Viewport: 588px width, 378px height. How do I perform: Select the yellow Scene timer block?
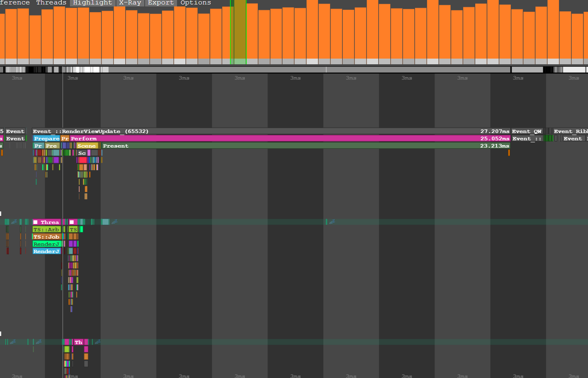87,146
